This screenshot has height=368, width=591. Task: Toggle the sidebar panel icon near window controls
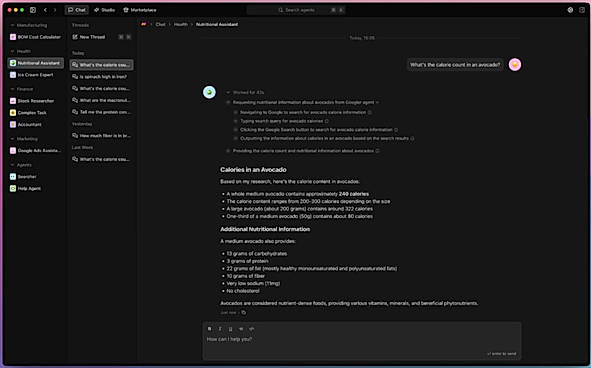point(33,10)
